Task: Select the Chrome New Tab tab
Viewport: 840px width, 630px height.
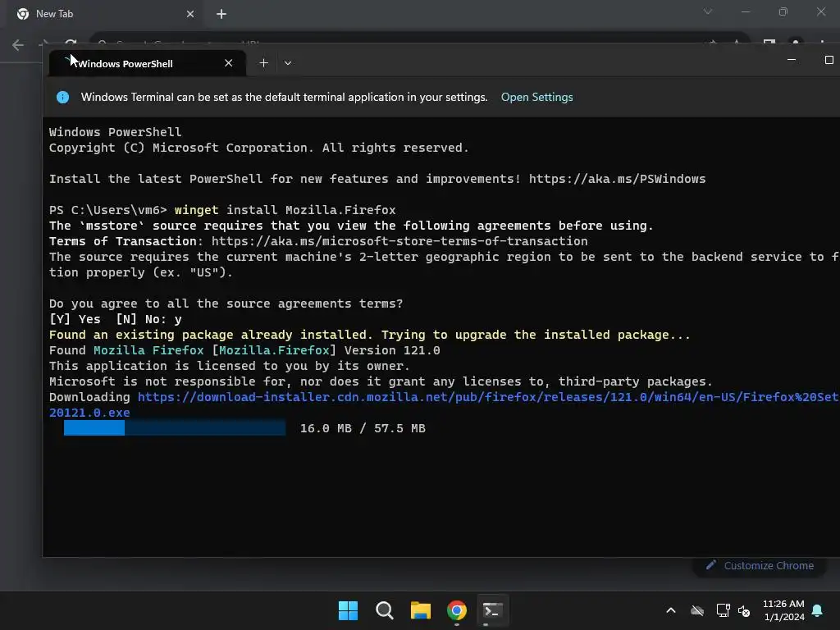Action: (104, 14)
